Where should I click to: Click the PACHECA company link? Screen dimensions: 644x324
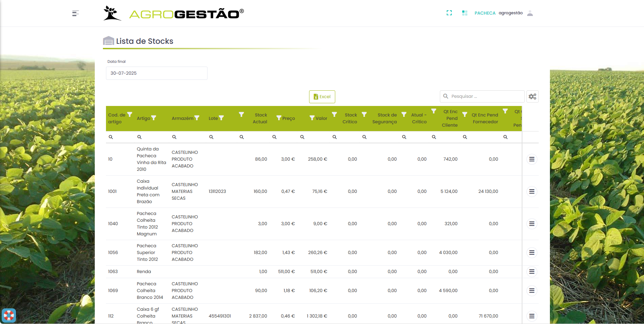[x=485, y=13]
